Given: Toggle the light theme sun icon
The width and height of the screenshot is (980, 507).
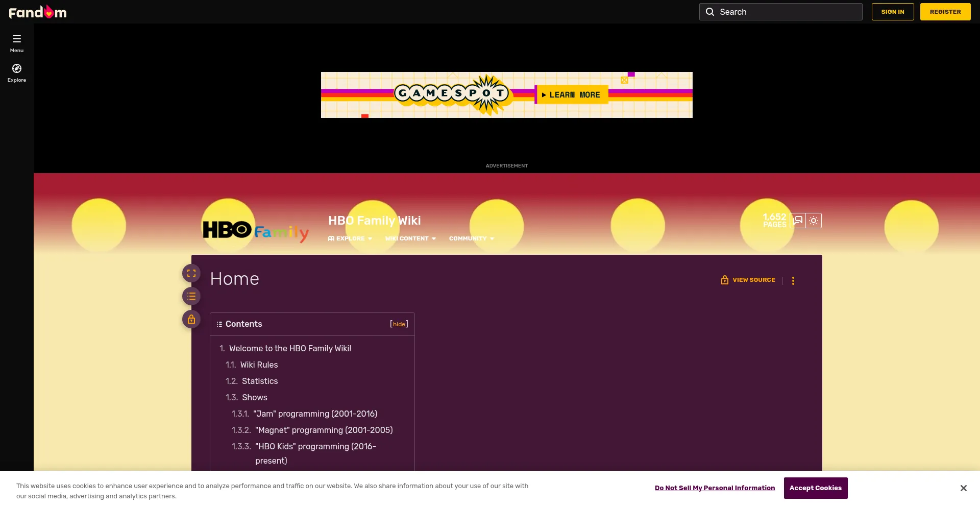Looking at the screenshot, I should click(814, 221).
